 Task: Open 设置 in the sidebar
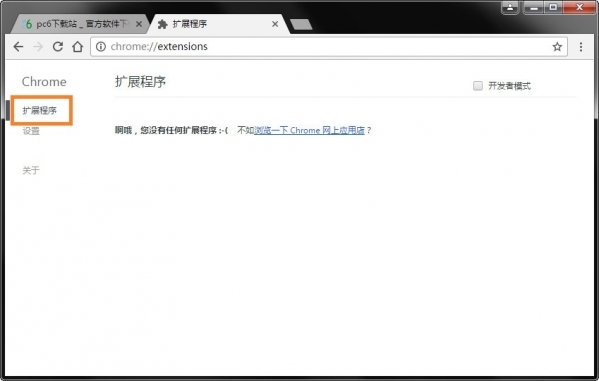(x=31, y=131)
